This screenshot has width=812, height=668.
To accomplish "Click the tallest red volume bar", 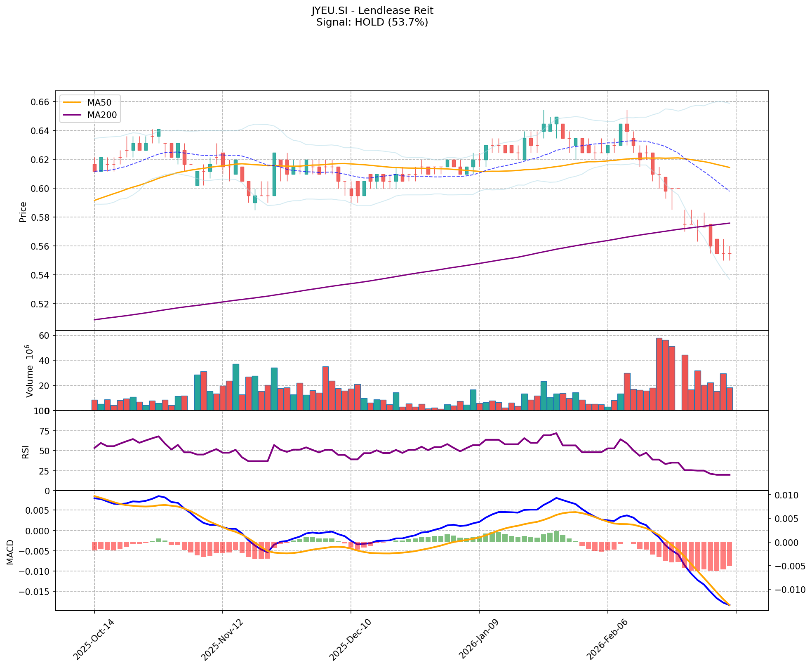I will point(659,374).
